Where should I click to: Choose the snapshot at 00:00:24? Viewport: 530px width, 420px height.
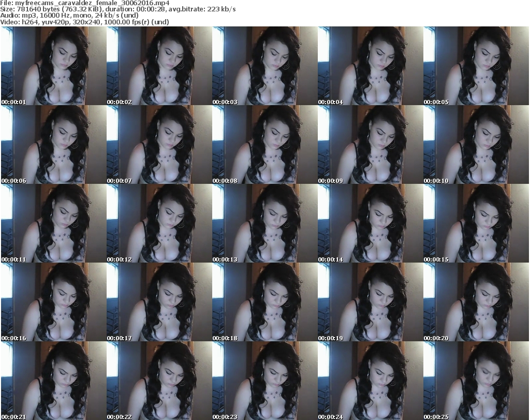[x=370, y=381]
